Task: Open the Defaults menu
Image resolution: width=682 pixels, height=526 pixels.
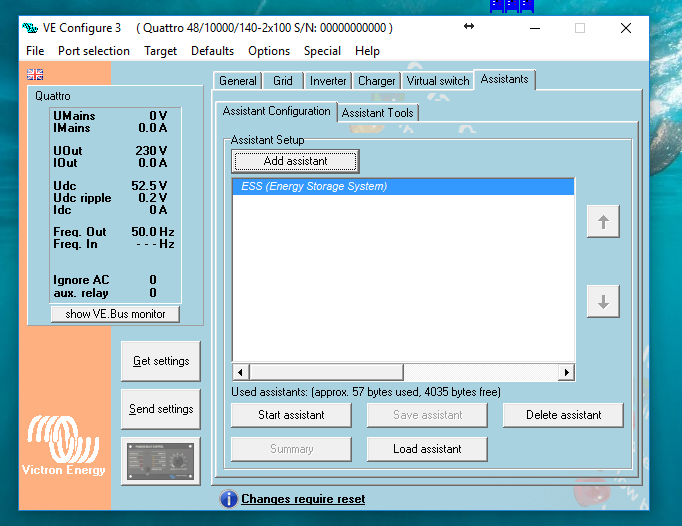Action: [212, 51]
